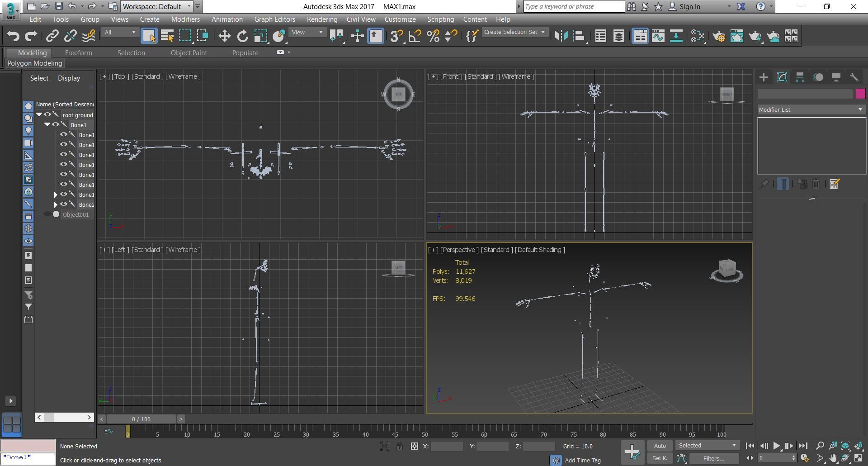Select the Rotate transform tool
Viewport: 868px width, 466px height.
[243, 36]
